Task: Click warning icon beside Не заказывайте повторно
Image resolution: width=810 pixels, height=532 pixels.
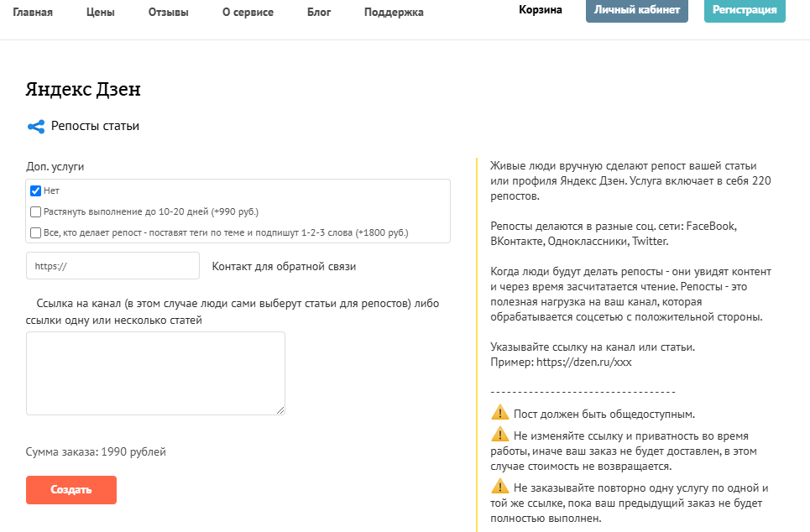Action: click(x=499, y=487)
